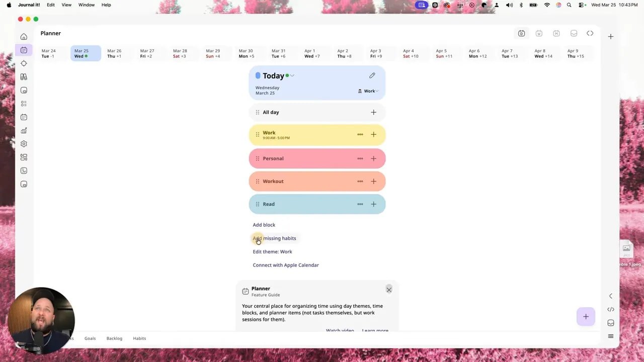This screenshot has height=362, width=644.
Task: Select the Planner icon in the sidebar
Action: pos(24,50)
